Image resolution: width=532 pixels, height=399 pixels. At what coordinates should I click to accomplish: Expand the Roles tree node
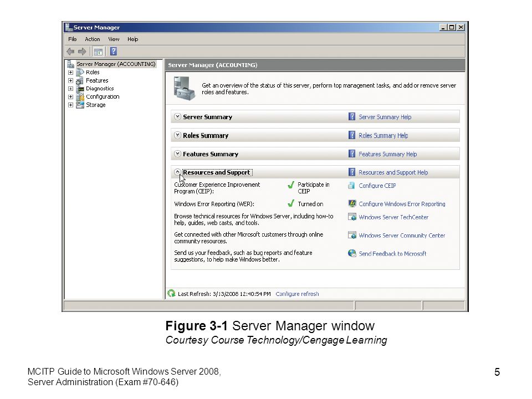[70, 72]
